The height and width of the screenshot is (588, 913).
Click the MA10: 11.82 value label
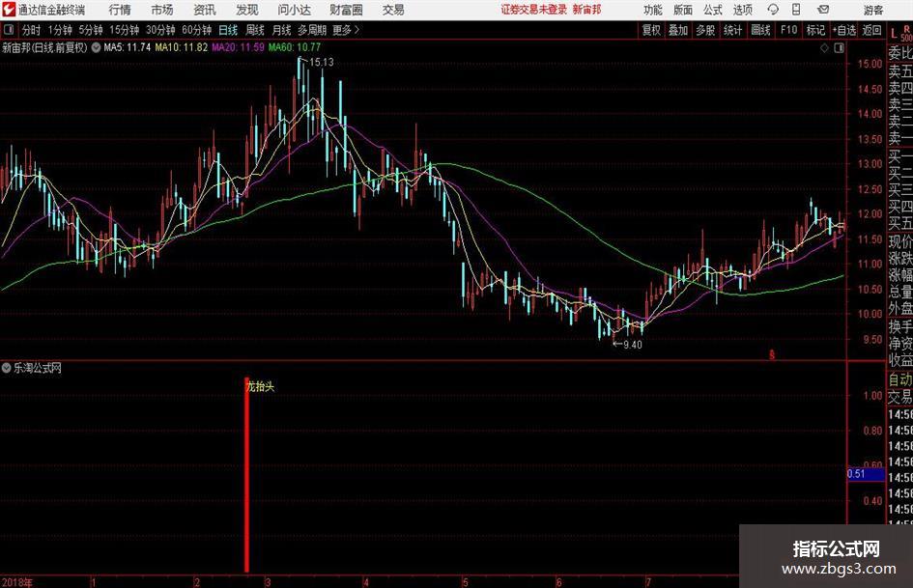pos(181,47)
